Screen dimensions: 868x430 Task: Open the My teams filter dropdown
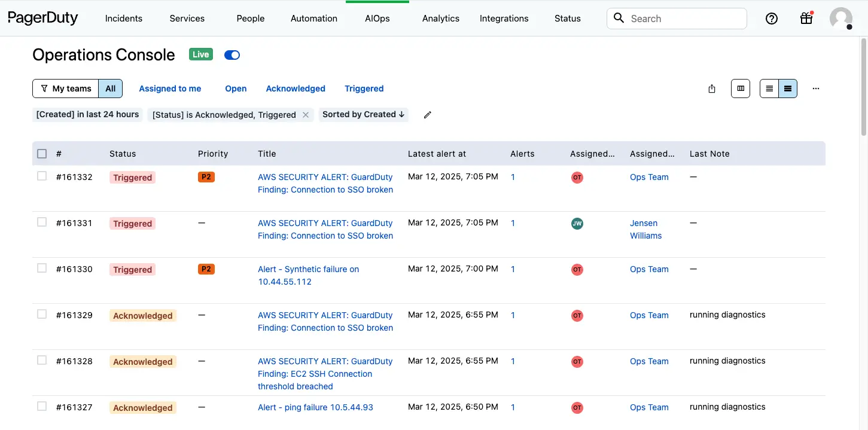(66, 89)
